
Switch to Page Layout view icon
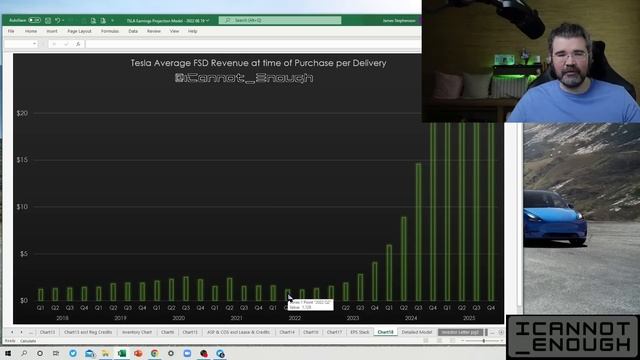(439, 340)
